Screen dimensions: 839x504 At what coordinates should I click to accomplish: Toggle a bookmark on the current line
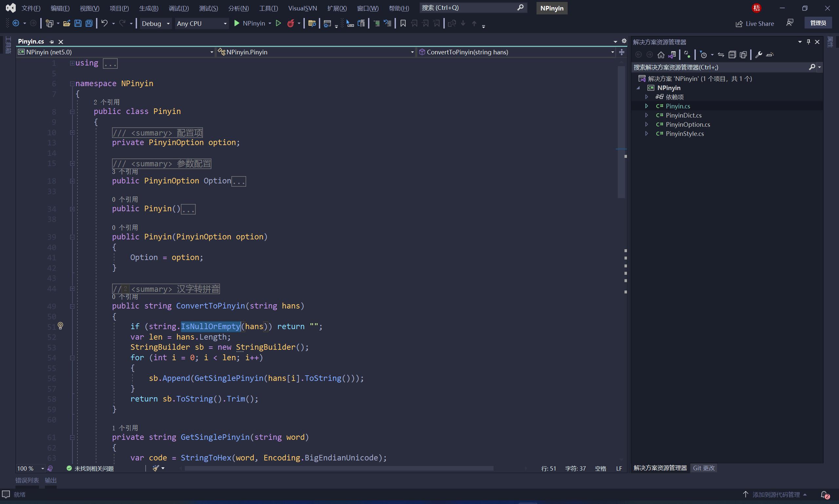click(402, 23)
